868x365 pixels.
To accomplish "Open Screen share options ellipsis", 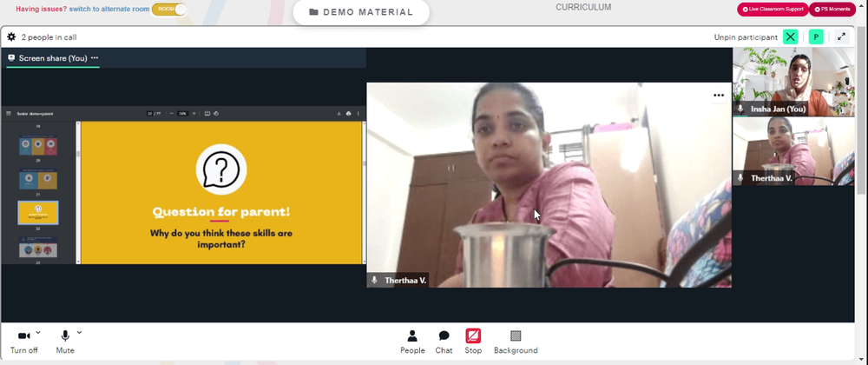I will [x=95, y=57].
